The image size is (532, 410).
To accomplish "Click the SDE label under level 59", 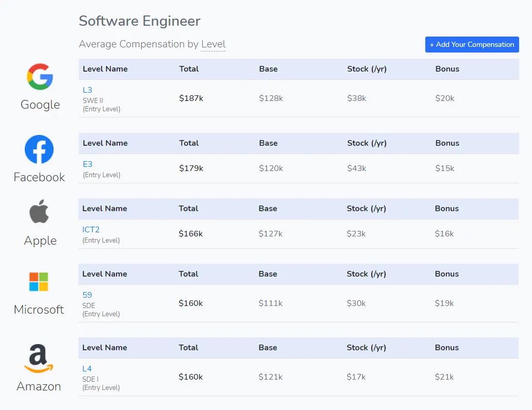I will pyautogui.click(x=89, y=305).
